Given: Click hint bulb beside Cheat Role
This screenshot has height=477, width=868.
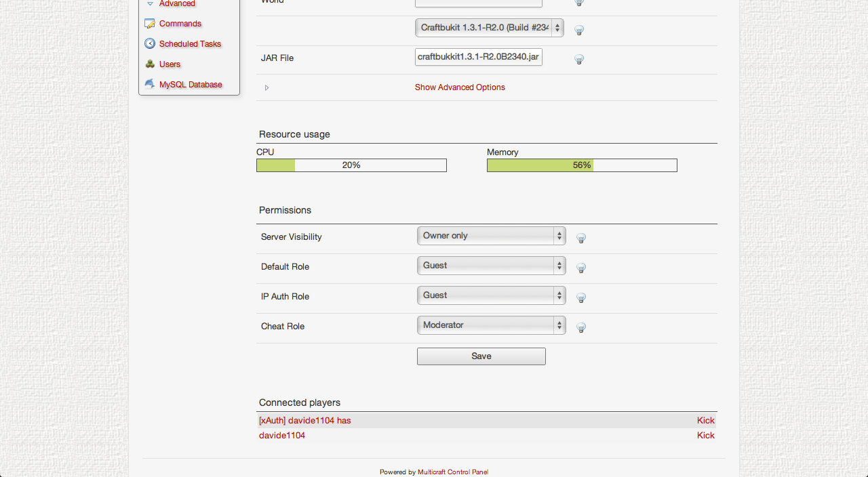Looking at the screenshot, I should pyautogui.click(x=581, y=327).
